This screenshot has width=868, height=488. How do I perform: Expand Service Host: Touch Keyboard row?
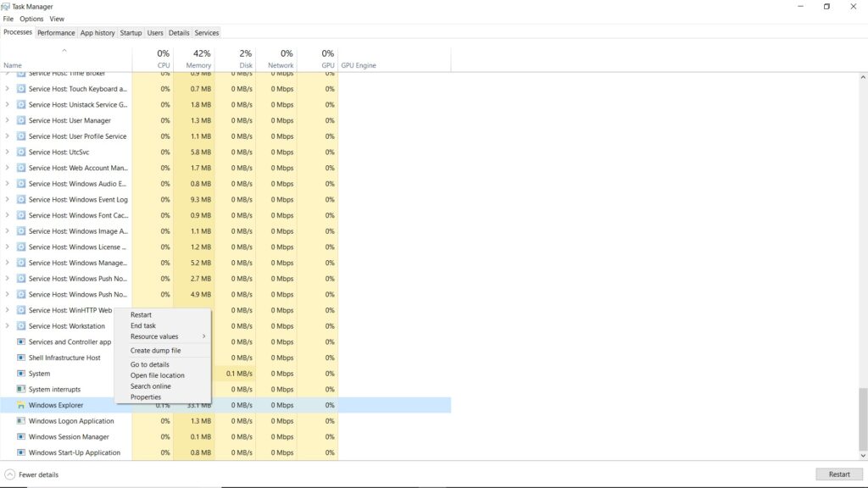pos(7,88)
